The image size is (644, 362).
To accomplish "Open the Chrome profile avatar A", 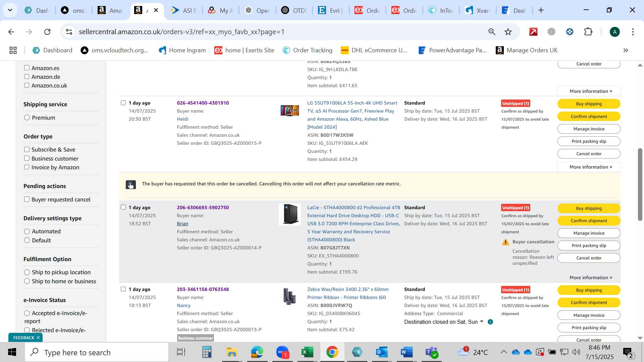I will pos(614,32).
